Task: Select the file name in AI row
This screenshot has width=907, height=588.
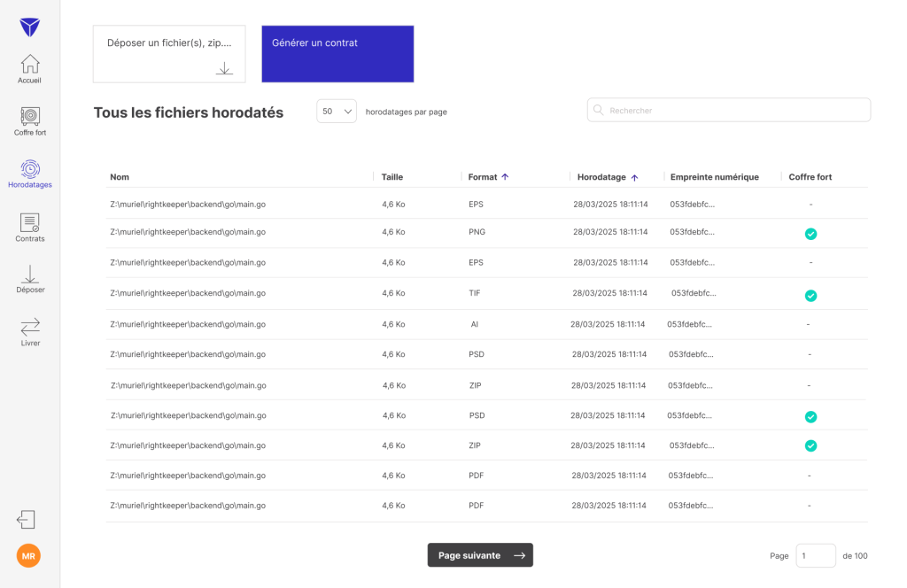Action: [x=188, y=324]
